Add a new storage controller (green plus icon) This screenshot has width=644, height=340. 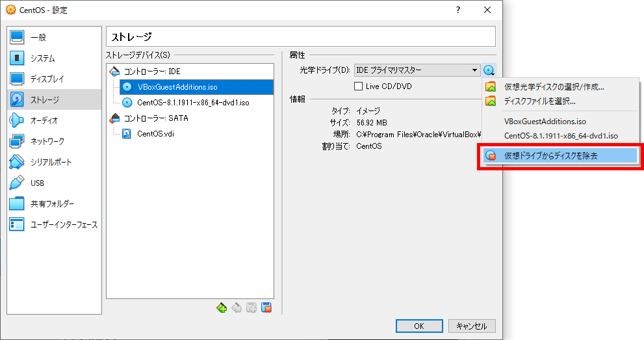click(222, 307)
